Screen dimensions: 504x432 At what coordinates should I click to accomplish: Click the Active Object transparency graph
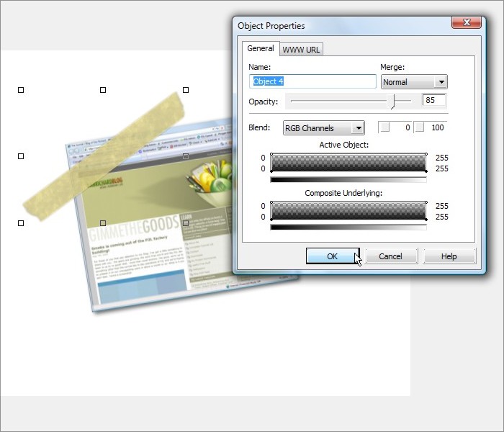coord(348,163)
